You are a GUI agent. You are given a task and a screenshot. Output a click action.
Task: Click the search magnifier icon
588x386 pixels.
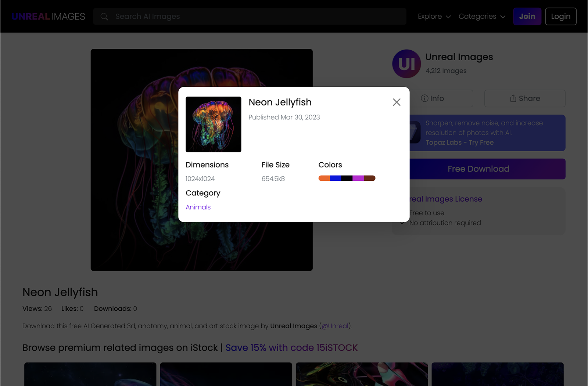(104, 17)
